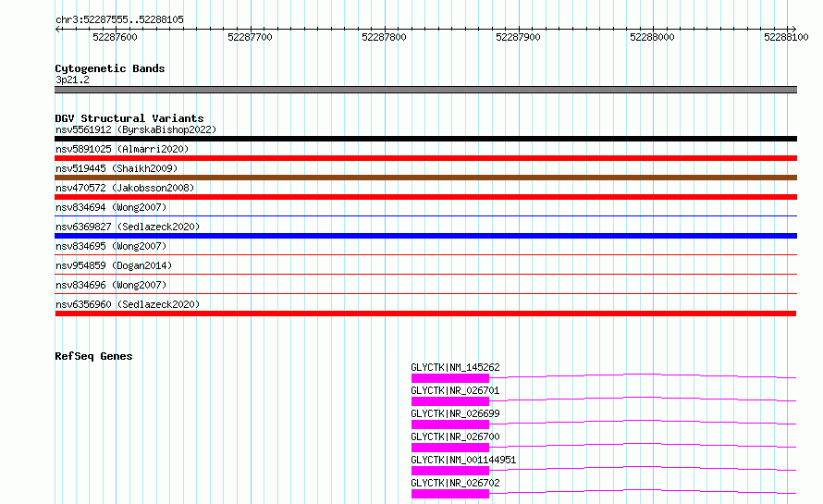
Task: Click the nsv954859 (Dogan2014) label
Action: (x=114, y=265)
